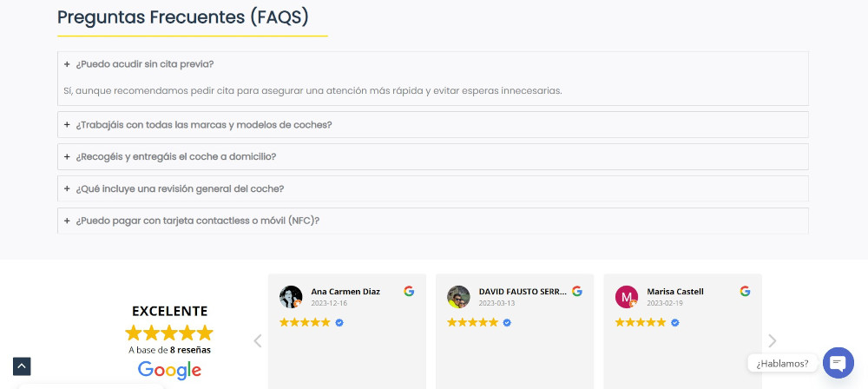Click David Fausto's profile photo

[x=458, y=297]
